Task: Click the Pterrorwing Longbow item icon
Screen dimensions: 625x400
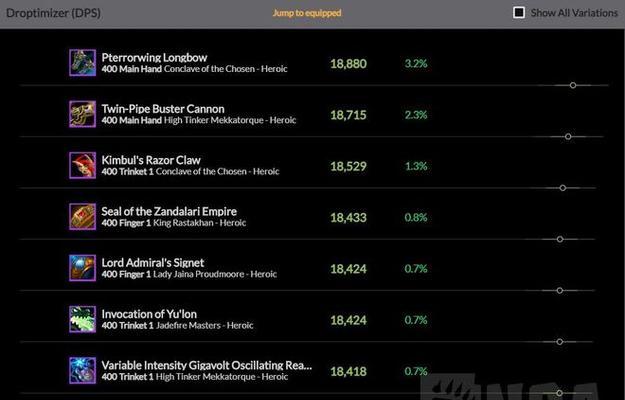Action: click(83, 63)
